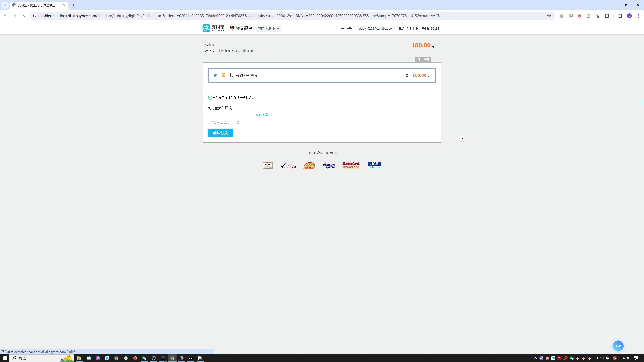This screenshot has height=362, width=644.
Task: Open IntelliJ IDEA from the taskbar
Action: click(163, 358)
